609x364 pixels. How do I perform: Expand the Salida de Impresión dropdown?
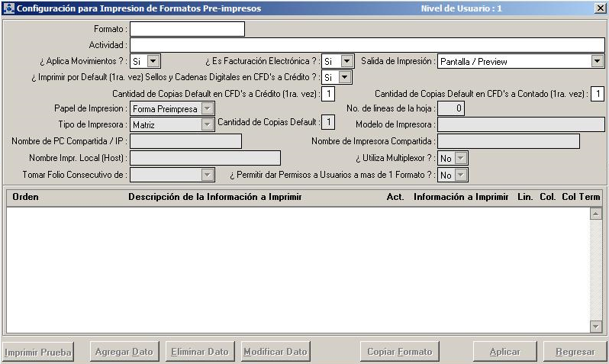pos(598,61)
